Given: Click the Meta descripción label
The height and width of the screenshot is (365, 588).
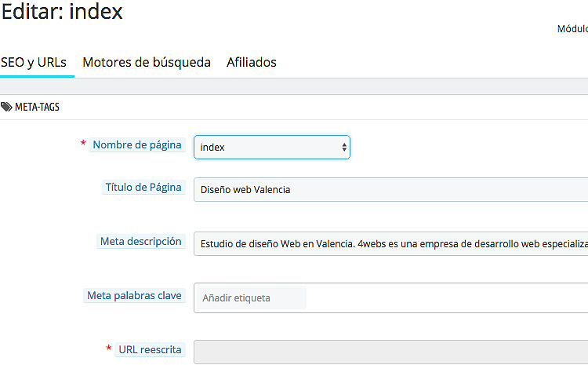Looking at the screenshot, I should [141, 242].
